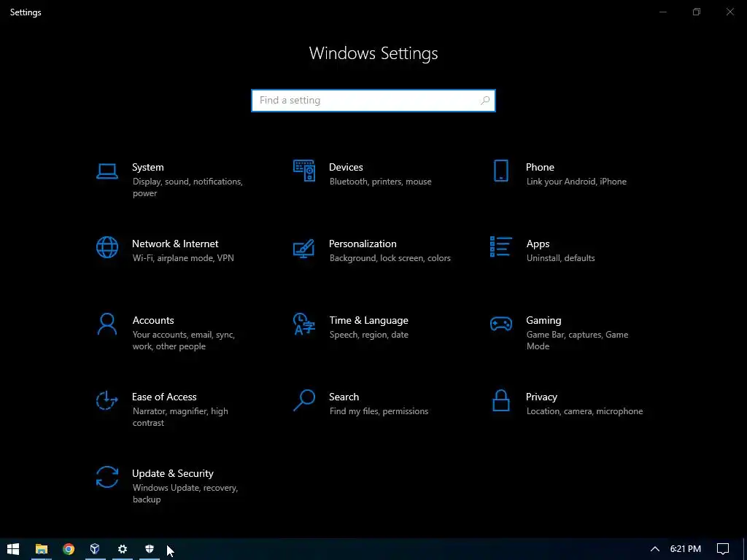
Task: Click the laptop icon for System
Action: [x=107, y=171]
